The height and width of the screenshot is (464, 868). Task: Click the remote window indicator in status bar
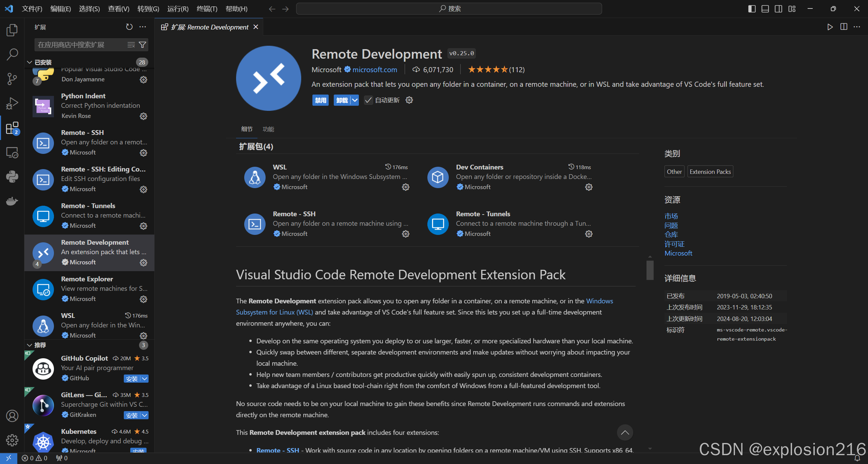tap(8, 458)
